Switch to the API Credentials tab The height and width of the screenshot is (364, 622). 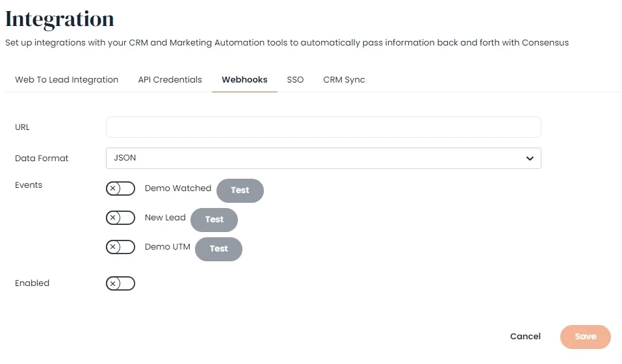(170, 80)
